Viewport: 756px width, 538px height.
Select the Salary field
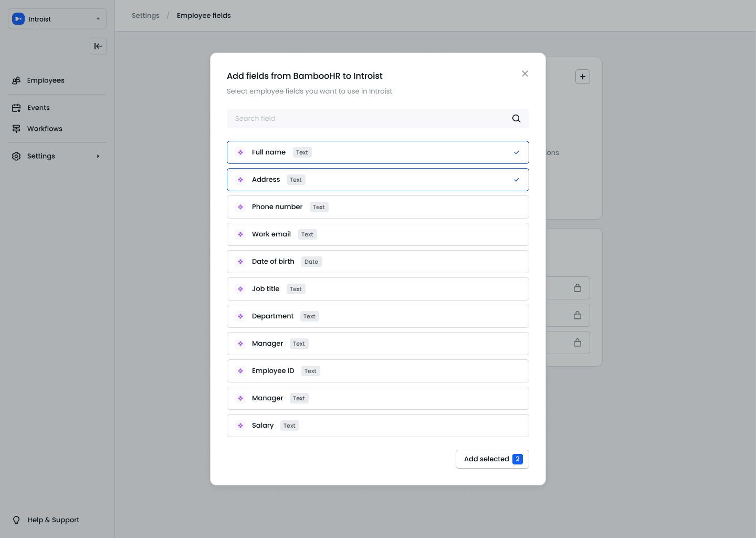coord(378,426)
